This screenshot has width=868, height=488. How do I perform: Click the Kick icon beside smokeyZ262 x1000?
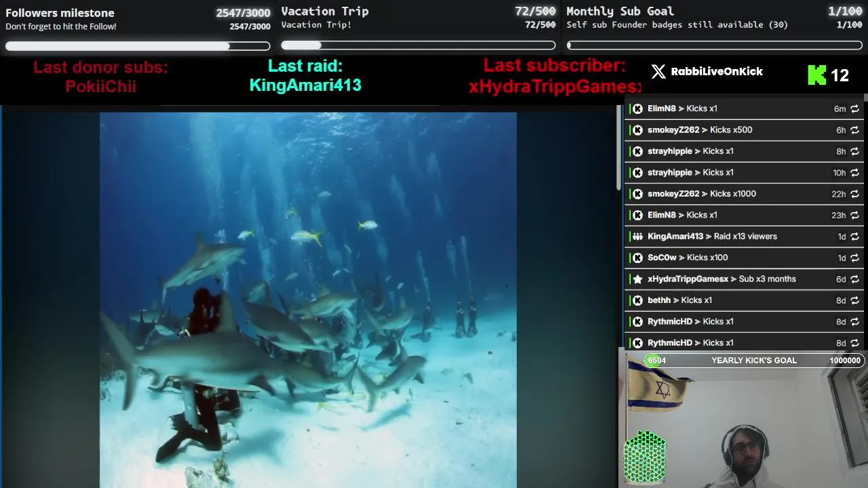click(637, 194)
